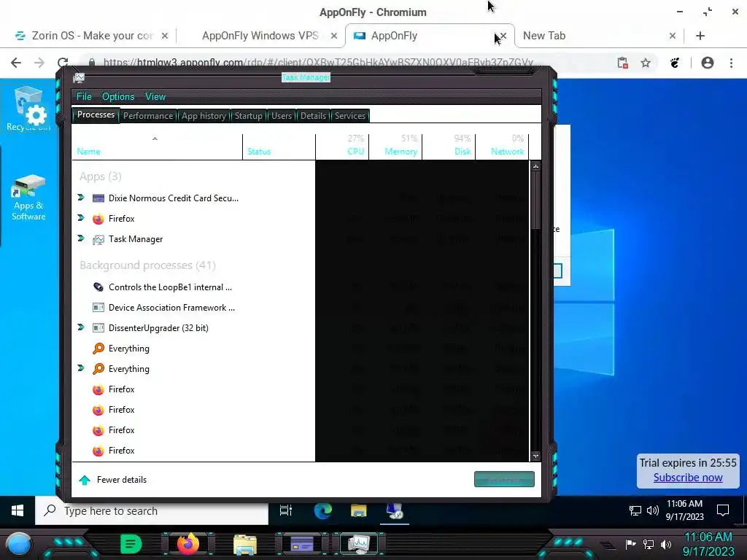Viewport: 747px width, 560px height.
Task: Click the DissenterUpgrader process icon
Action: 98,328
